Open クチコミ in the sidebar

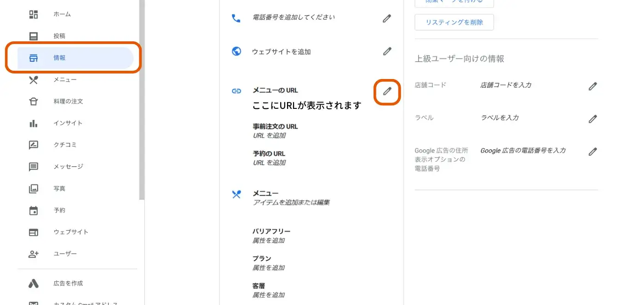(65, 145)
